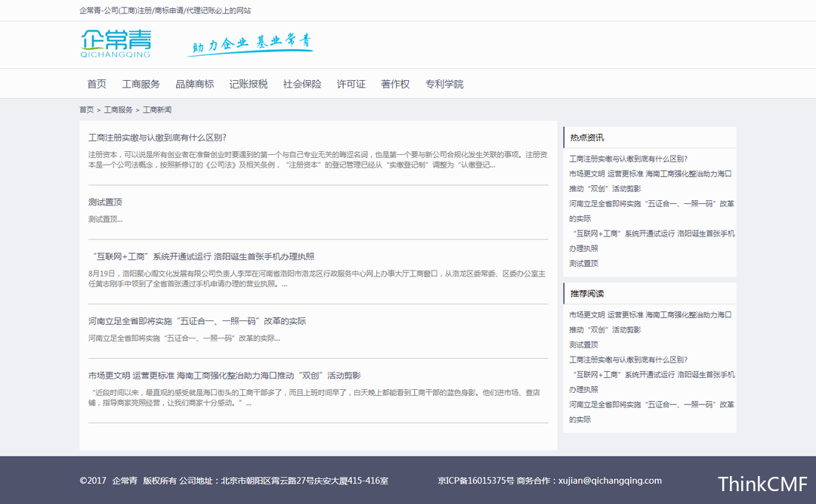Click the 企常青 QICHANGQING logo
816x504 pixels.
116,44
